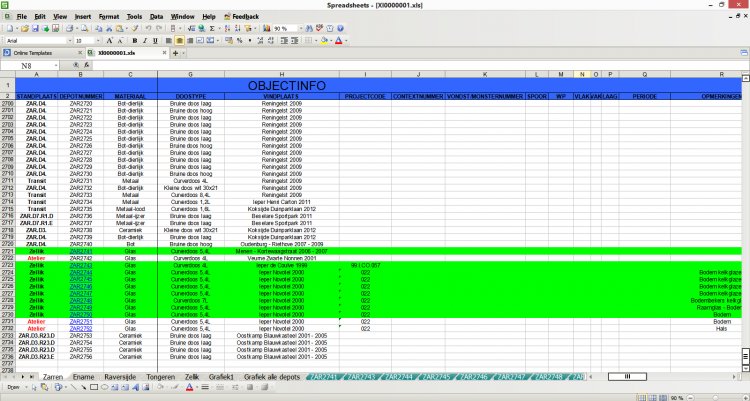Click the Print icon
The height and width of the screenshot is (401, 750).
69,28
